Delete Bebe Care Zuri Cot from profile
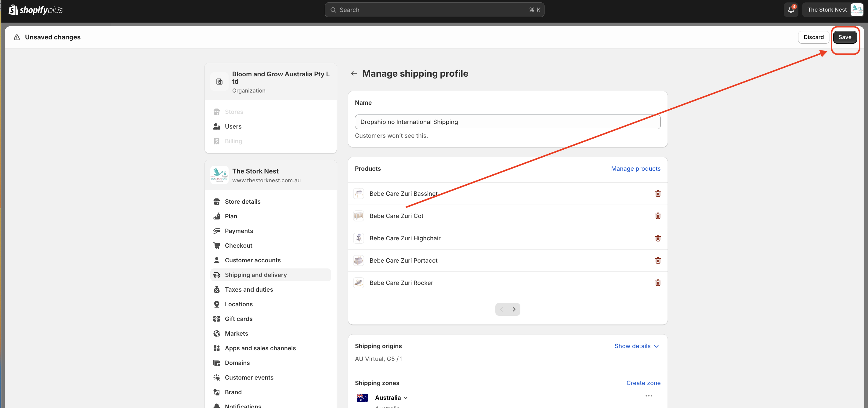The width and height of the screenshot is (868, 408). [658, 216]
